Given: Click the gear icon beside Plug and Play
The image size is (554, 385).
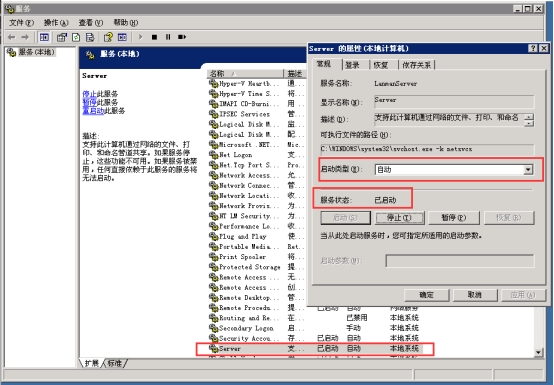Looking at the screenshot, I should 213,236.
